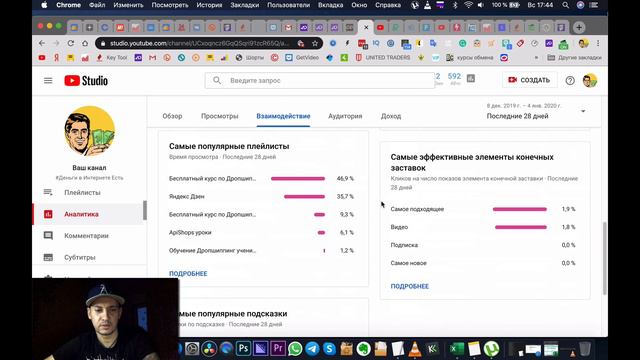Viewport: 640px width, 360px height.
Task: Select the Взаимодействие tab
Action: pyautogui.click(x=283, y=116)
